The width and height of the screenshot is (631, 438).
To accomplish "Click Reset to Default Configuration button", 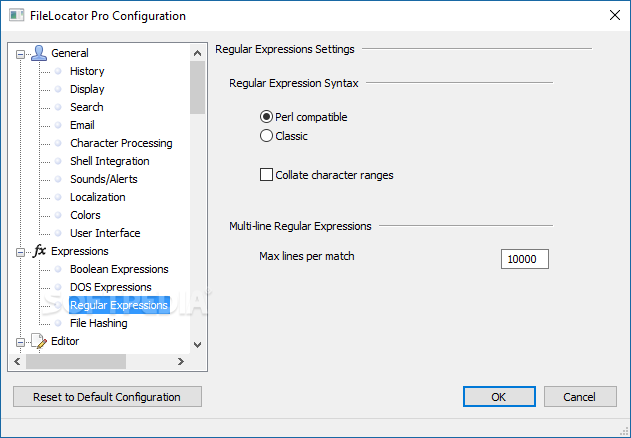I will tap(107, 397).
